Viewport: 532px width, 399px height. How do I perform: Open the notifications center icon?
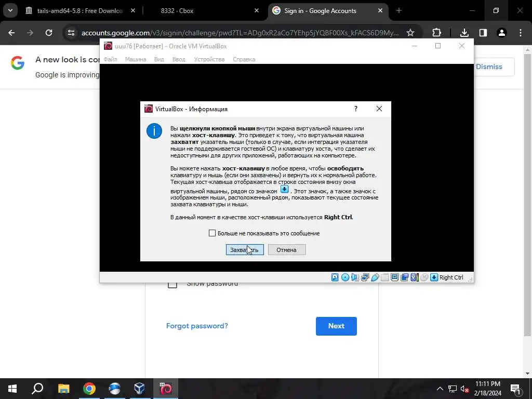click(516, 389)
